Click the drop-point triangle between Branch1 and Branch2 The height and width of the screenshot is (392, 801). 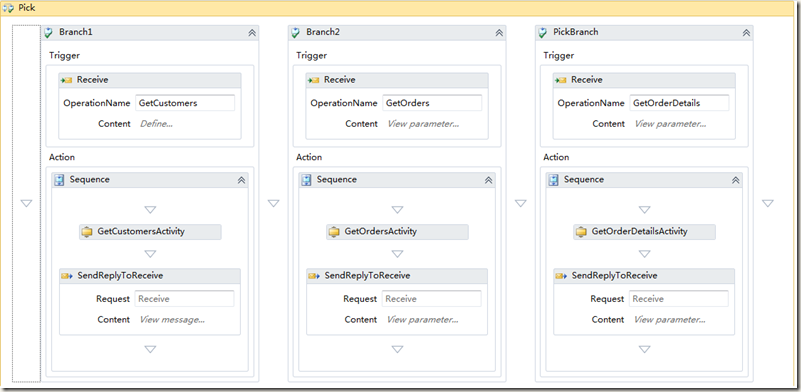click(274, 203)
